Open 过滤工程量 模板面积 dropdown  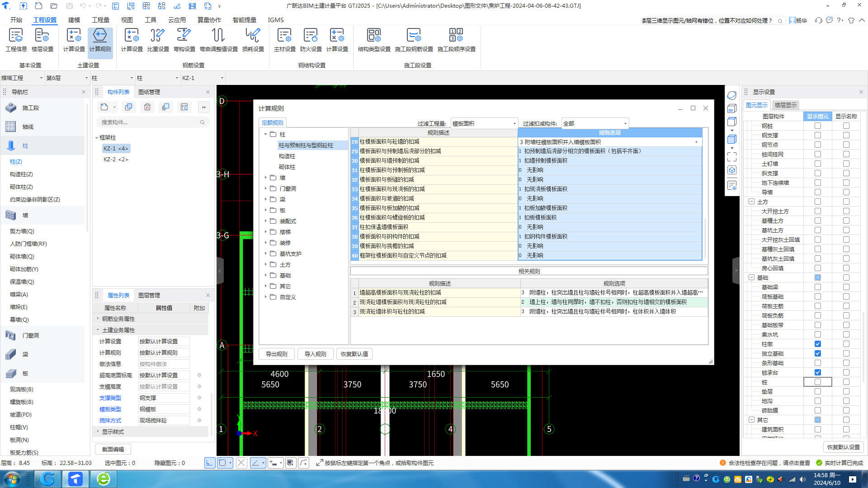(x=484, y=123)
